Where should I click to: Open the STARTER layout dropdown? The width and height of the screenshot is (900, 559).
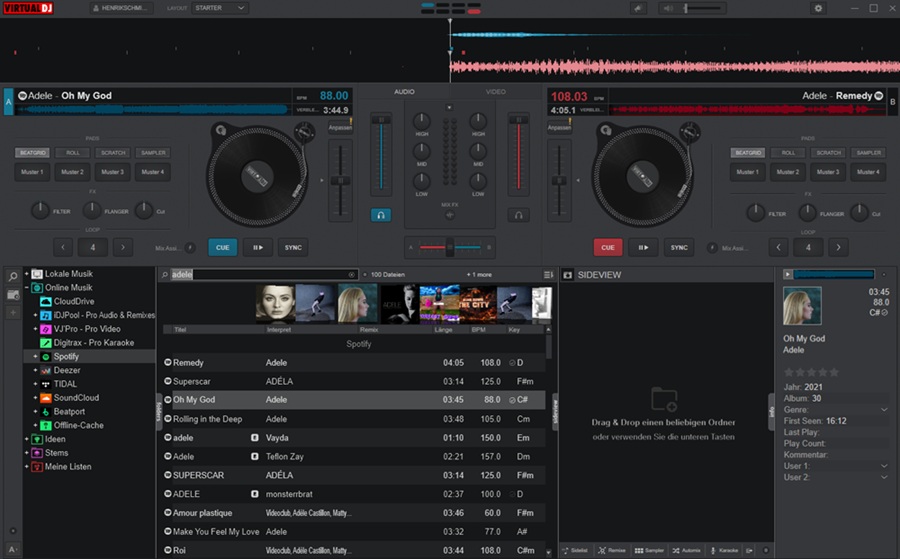tap(219, 8)
